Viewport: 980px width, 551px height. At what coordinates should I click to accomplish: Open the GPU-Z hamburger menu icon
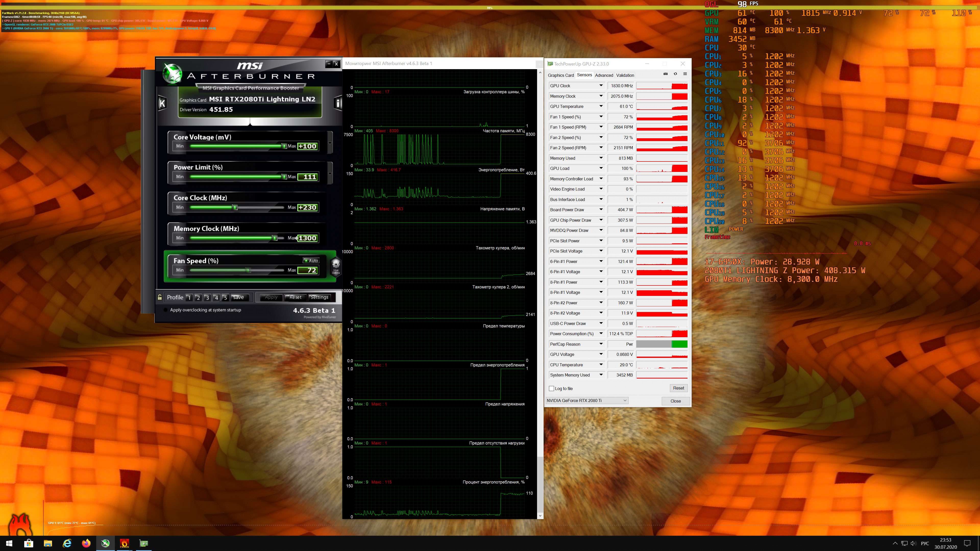pyautogui.click(x=685, y=74)
